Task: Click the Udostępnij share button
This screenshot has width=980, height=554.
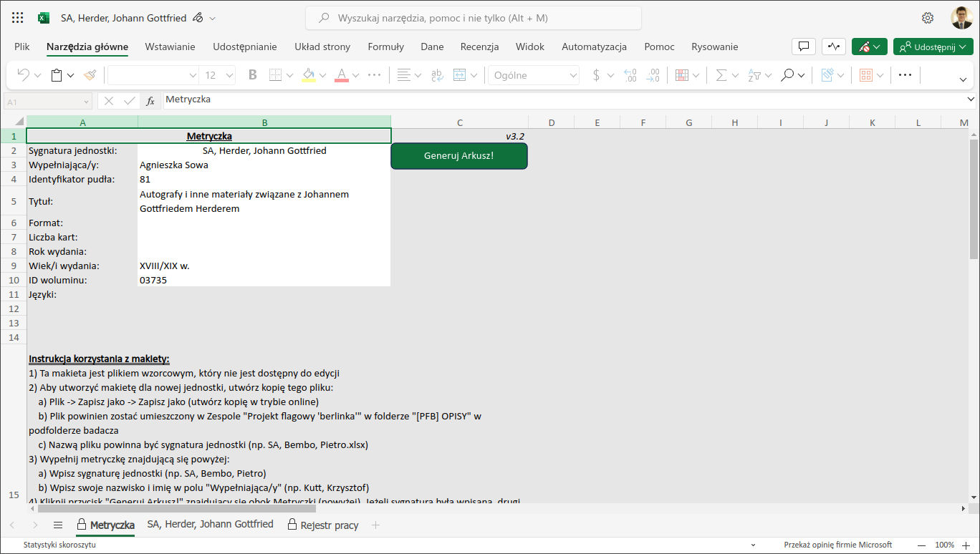Action: coord(933,47)
